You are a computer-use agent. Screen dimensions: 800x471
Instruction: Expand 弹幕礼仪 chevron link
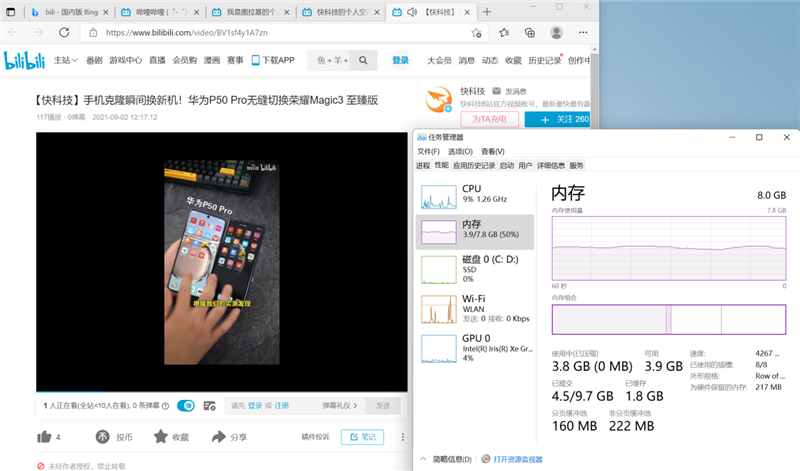point(339,406)
